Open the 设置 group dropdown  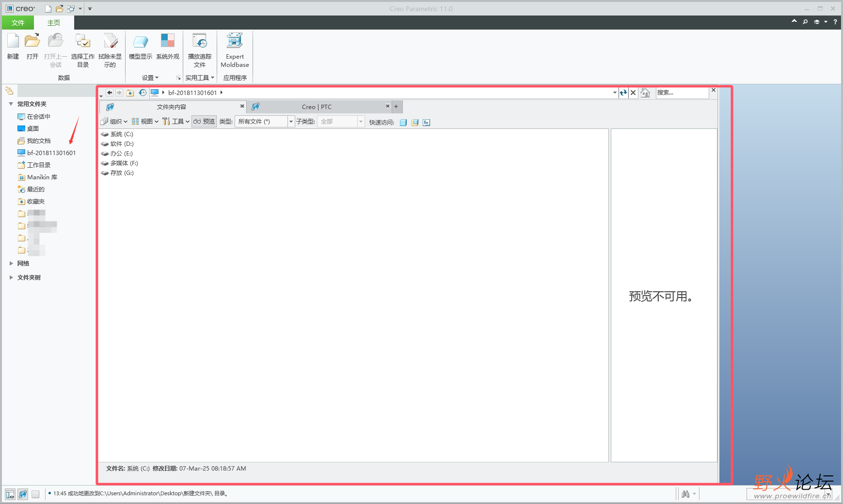tap(150, 78)
